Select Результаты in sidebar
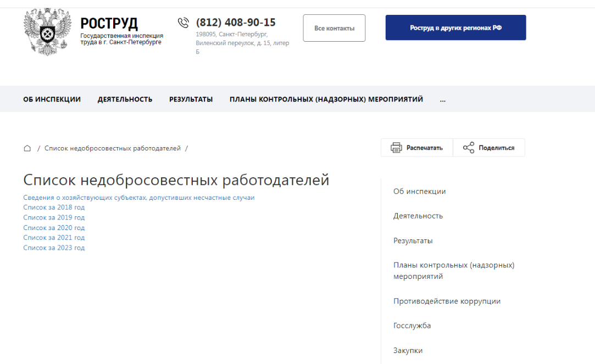Image resolution: width=595 pixels, height=364 pixels. (x=413, y=241)
